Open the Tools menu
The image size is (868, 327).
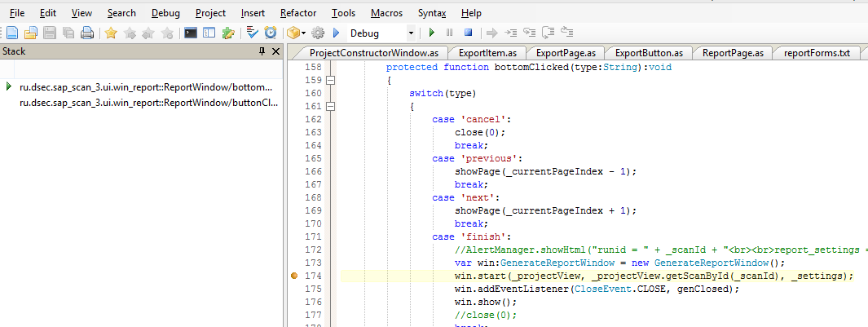point(344,13)
